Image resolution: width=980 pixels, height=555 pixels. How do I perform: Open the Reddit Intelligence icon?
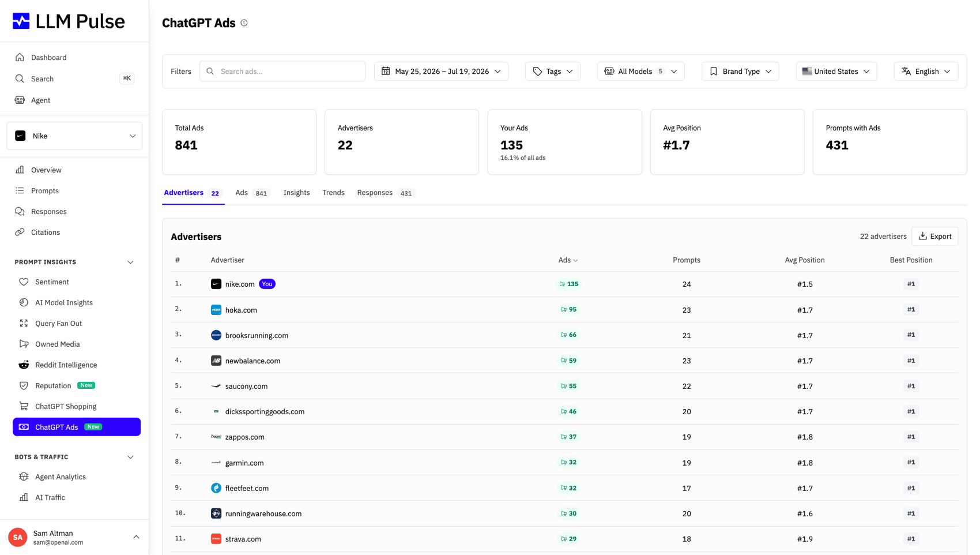click(x=24, y=365)
